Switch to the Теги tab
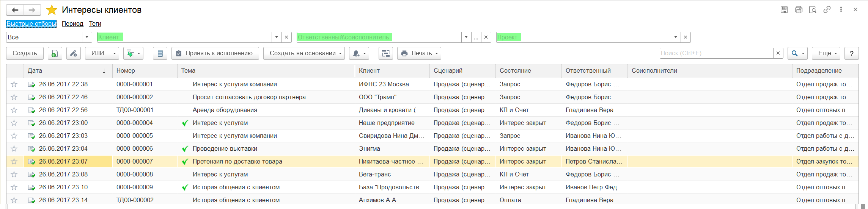 pyautogui.click(x=95, y=23)
